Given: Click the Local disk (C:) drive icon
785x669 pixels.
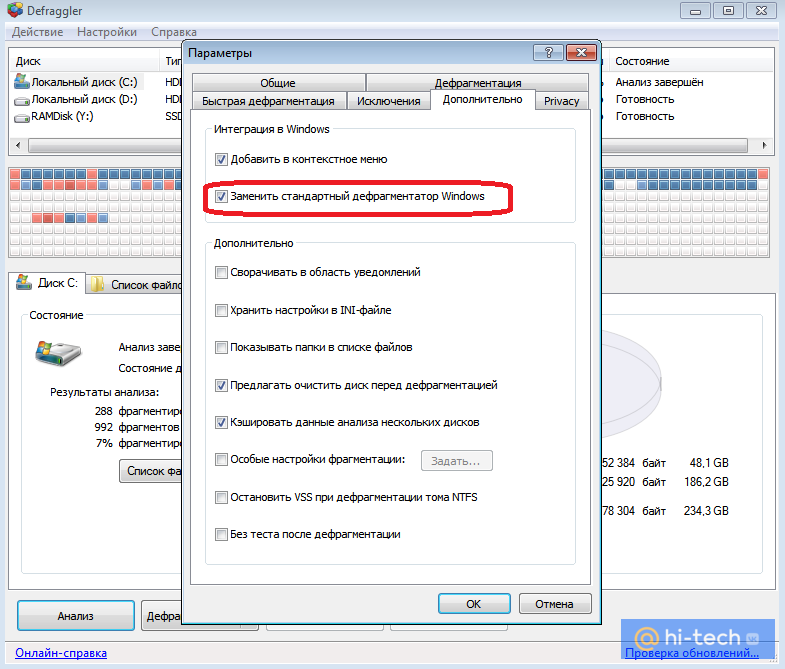Looking at the screenshot, I should click(x=22, y=82).
